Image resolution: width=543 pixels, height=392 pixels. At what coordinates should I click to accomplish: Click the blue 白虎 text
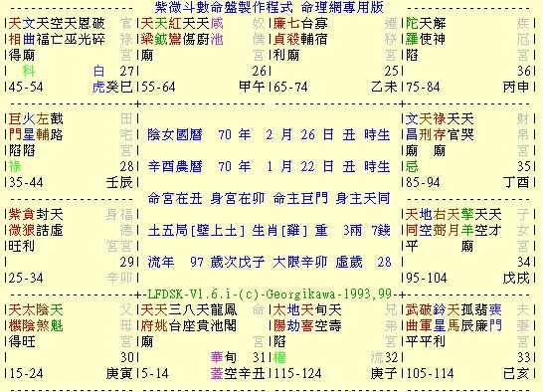tap(98, 79)
